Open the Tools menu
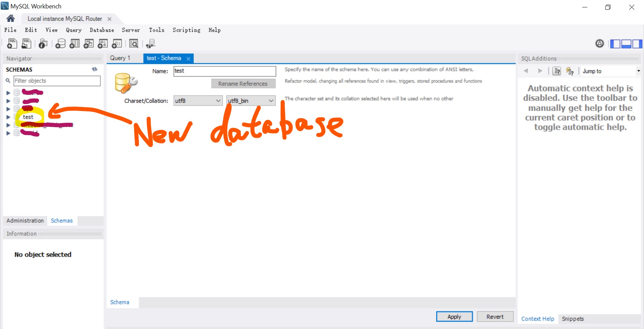The image size is (644, 329). 157,30
